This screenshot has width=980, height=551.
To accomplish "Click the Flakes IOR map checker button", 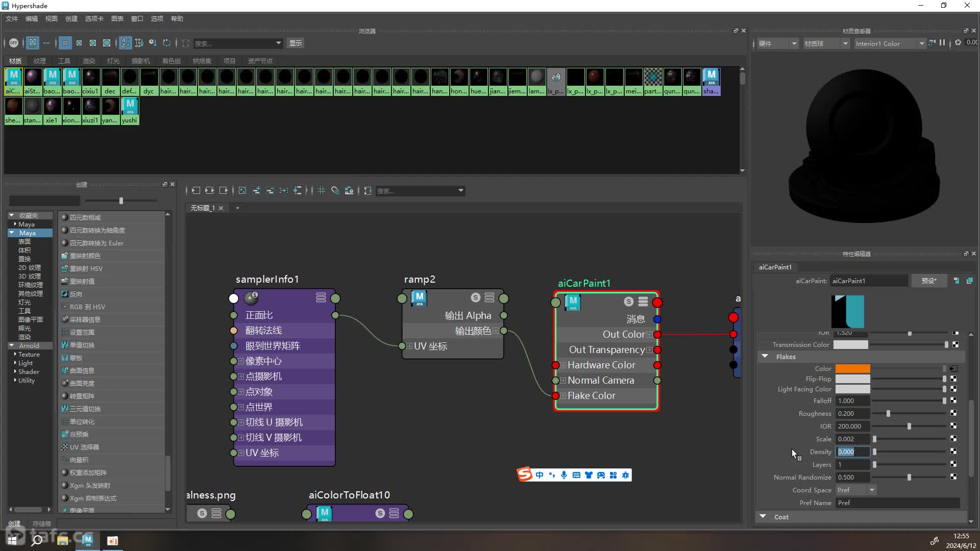I will point(953,426).
